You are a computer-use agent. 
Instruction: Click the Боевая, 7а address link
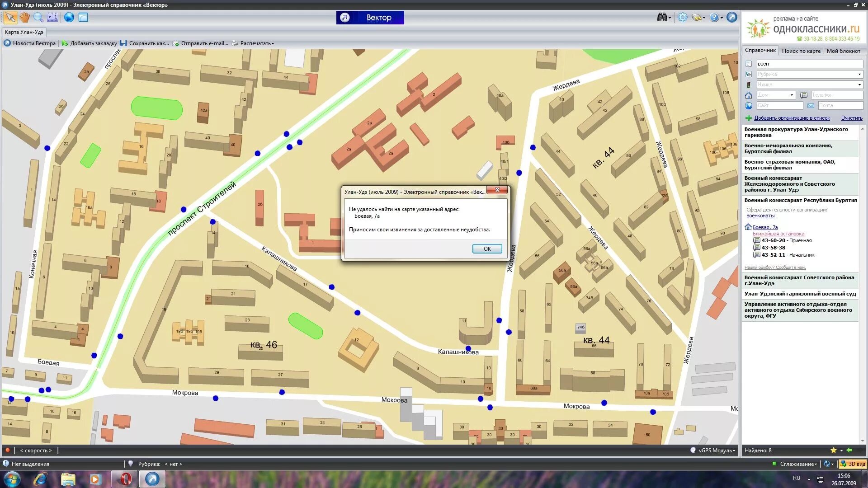point(765,227)
